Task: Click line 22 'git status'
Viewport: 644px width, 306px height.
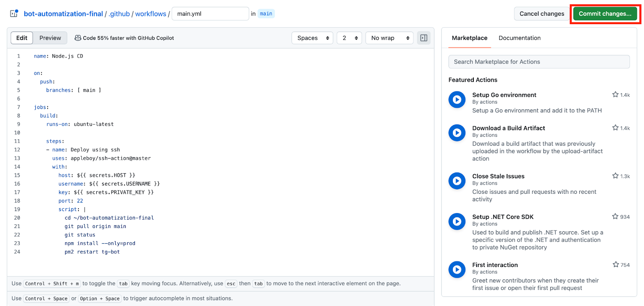Action: pos(80,235)
